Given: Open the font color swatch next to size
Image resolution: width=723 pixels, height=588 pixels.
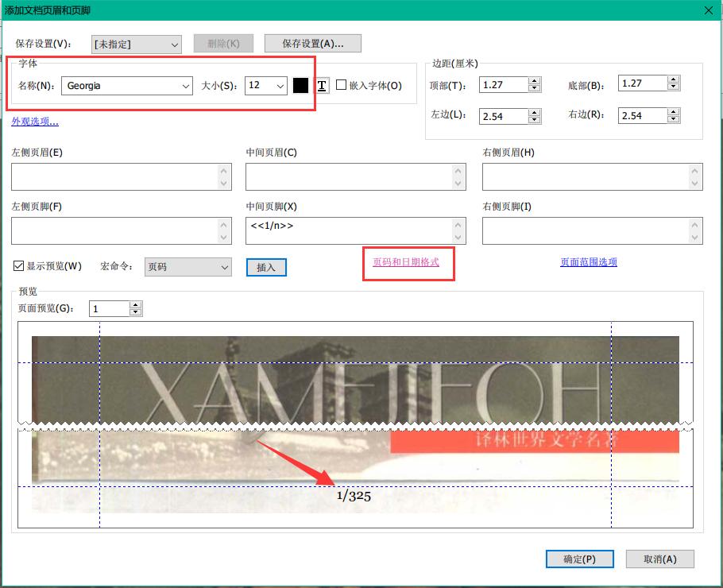Looking at the screenshot, I should point(300,85).
